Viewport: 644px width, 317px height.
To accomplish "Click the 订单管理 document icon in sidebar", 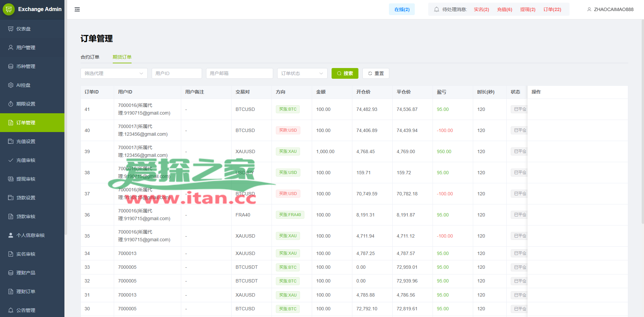I will (11, 123).
